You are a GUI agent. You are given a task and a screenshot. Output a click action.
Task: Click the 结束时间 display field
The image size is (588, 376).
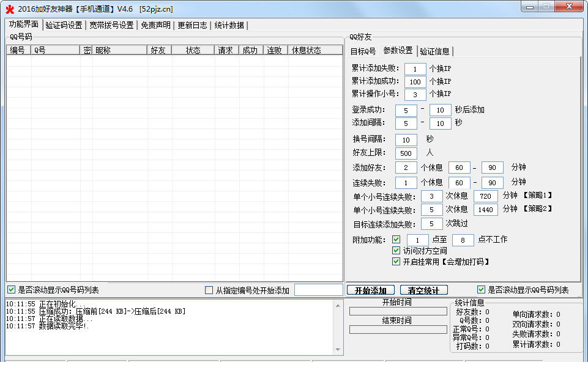(398, 330)
